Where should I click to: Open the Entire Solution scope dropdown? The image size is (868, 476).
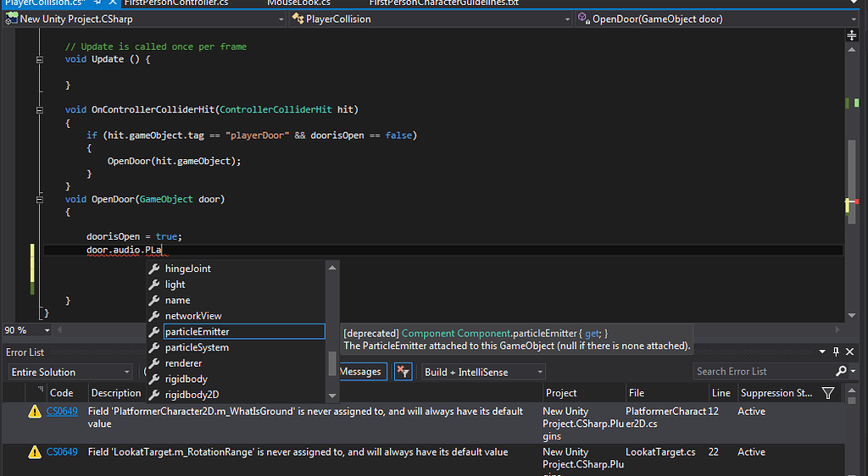click(70, 372)
